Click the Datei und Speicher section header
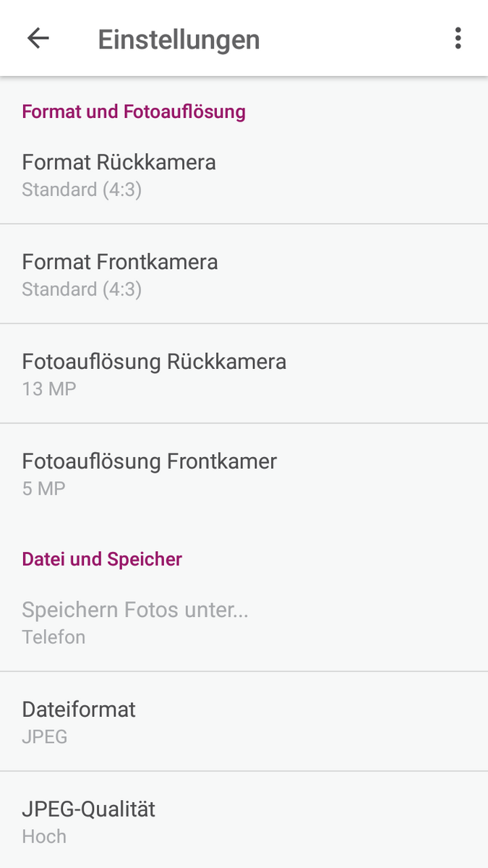Image resolution: width=488 pixels, height=868 pixels. tap(102, 559)
